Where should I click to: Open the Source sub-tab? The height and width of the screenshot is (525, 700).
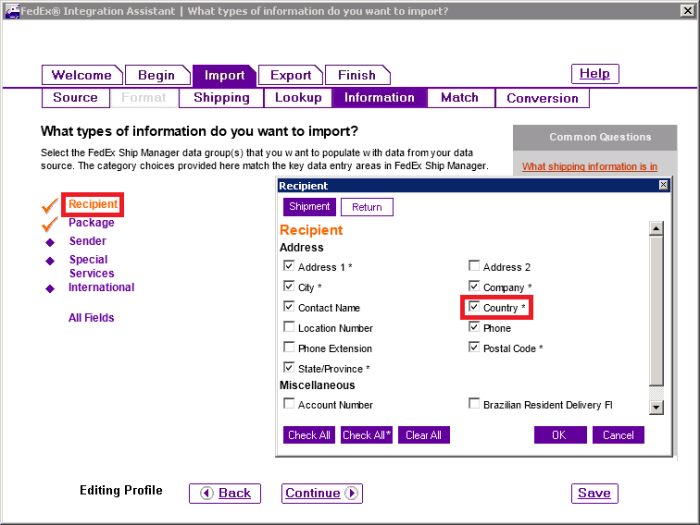75,98
